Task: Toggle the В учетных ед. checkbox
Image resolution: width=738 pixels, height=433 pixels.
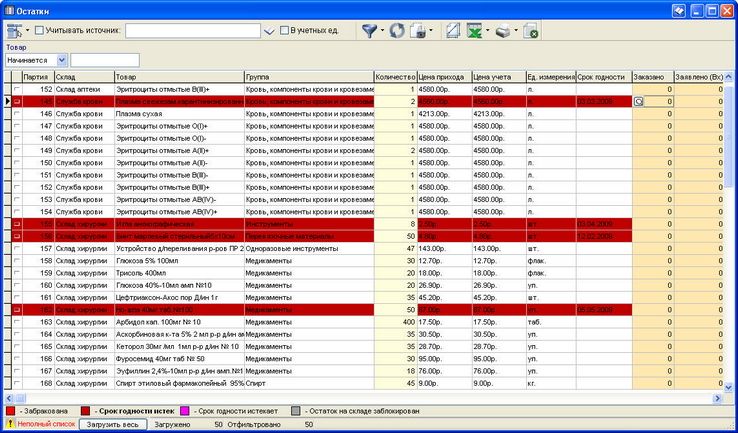Action: coord(284,31)
